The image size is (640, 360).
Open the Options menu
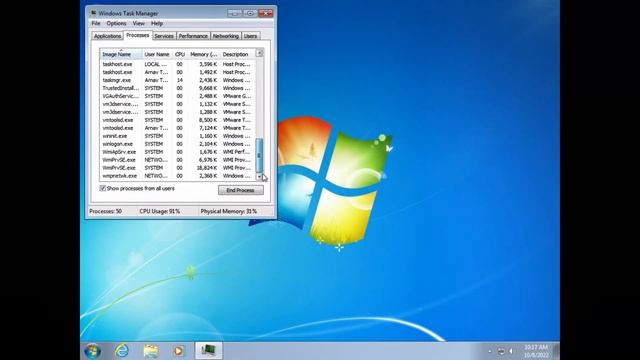coord(116,24)
